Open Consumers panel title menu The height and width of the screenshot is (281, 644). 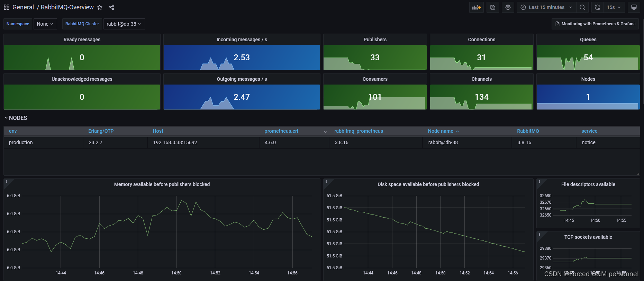coord(375,79)
